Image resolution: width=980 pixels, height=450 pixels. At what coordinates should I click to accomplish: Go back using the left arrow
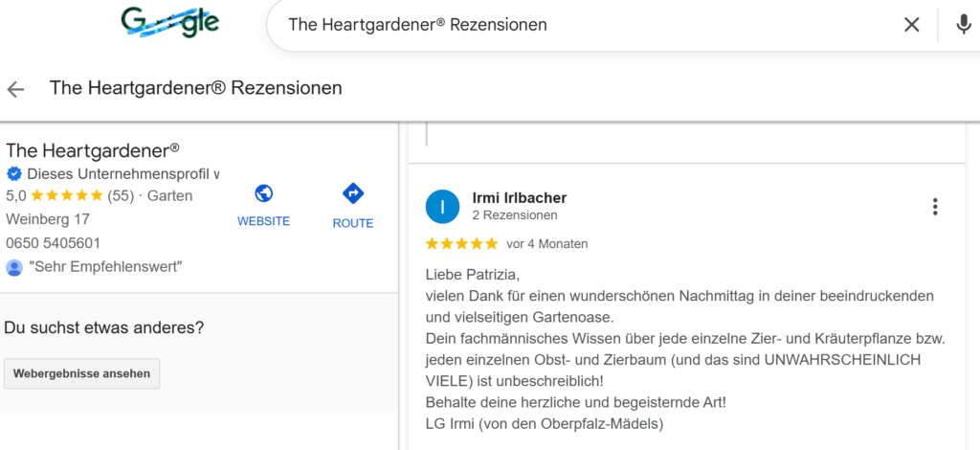tap(15, 89)
